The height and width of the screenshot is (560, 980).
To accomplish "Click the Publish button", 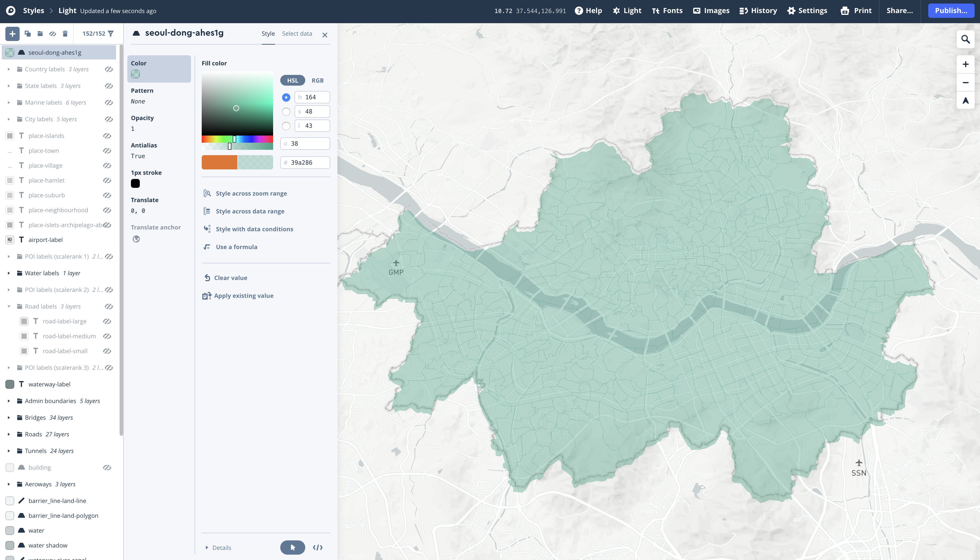I will click(x=950, y=11).
